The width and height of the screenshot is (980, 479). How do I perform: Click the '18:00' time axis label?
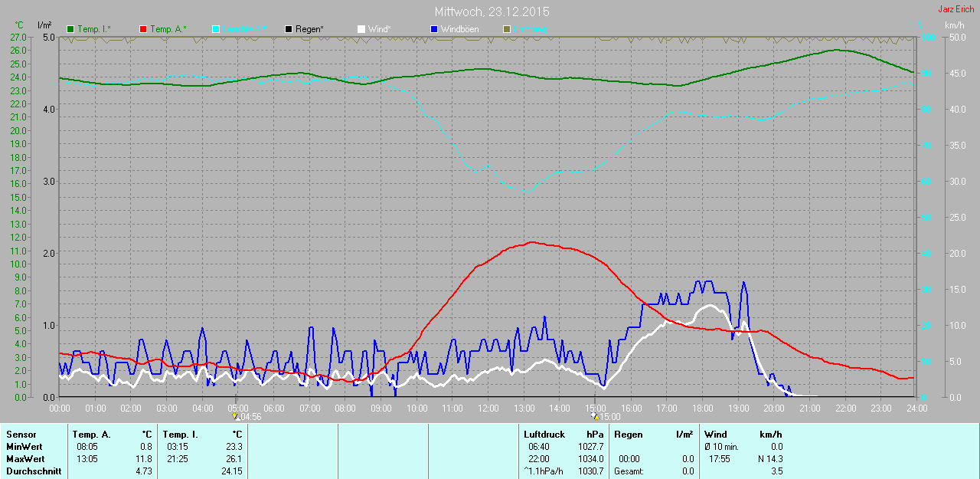coord(702,408)
